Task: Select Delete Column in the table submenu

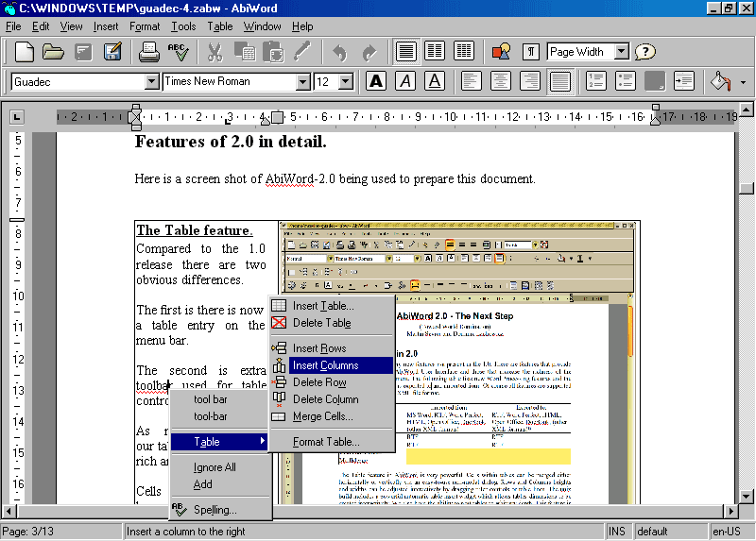Action: (332, 399)
